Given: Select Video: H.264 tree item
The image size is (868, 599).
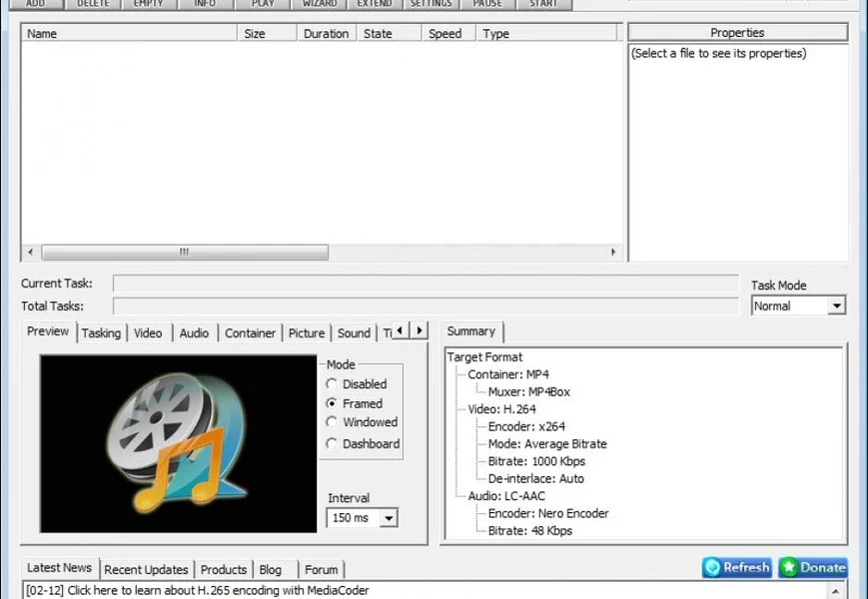Looking at the screenshot, I should [x=502, y=409].
